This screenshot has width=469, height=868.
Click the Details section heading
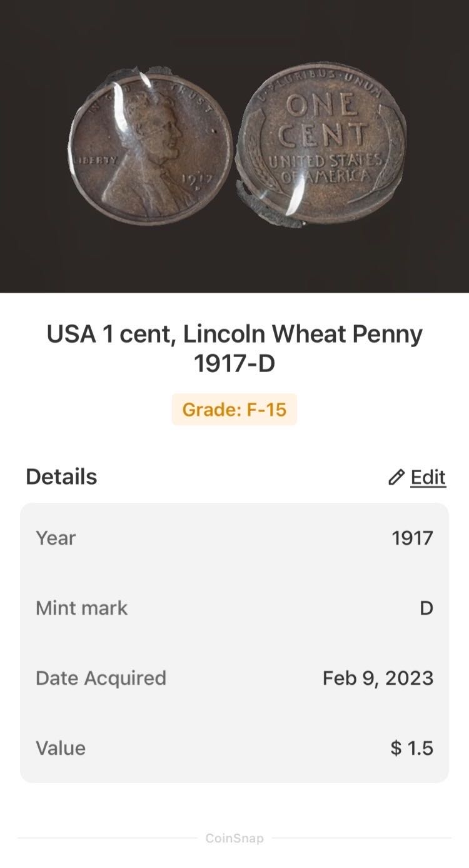point(61,477)
